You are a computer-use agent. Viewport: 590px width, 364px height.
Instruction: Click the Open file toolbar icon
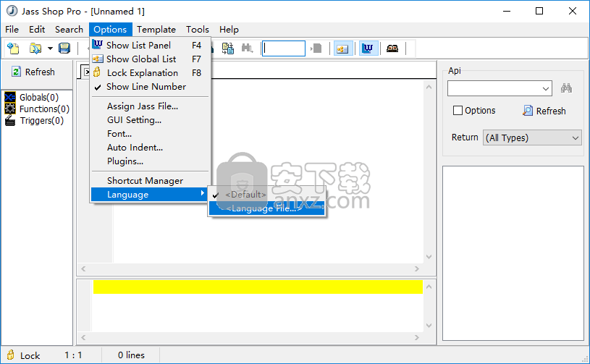[35, 48]
